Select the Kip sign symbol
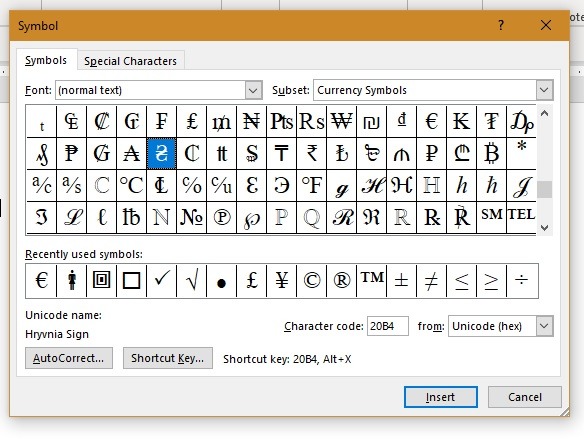Screen dimensions: 584x440 [461, 121]
